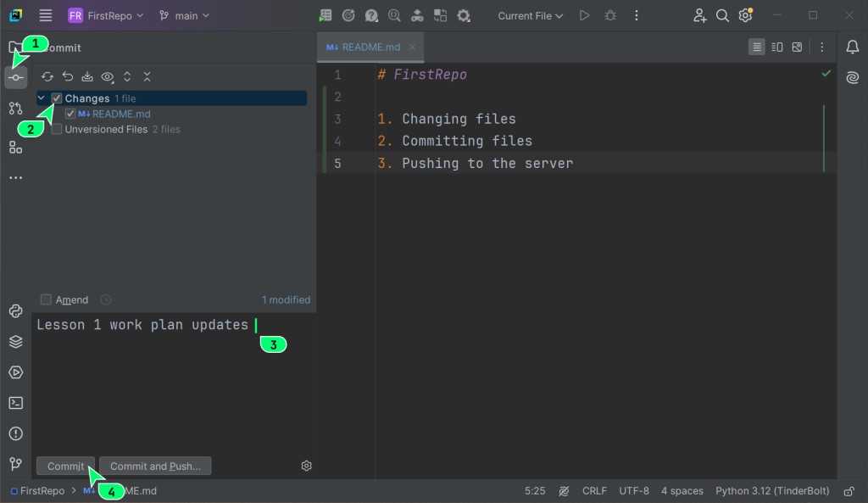Open the Terminal tool window
Screen dimensions: 868x503
click(15, 403)
